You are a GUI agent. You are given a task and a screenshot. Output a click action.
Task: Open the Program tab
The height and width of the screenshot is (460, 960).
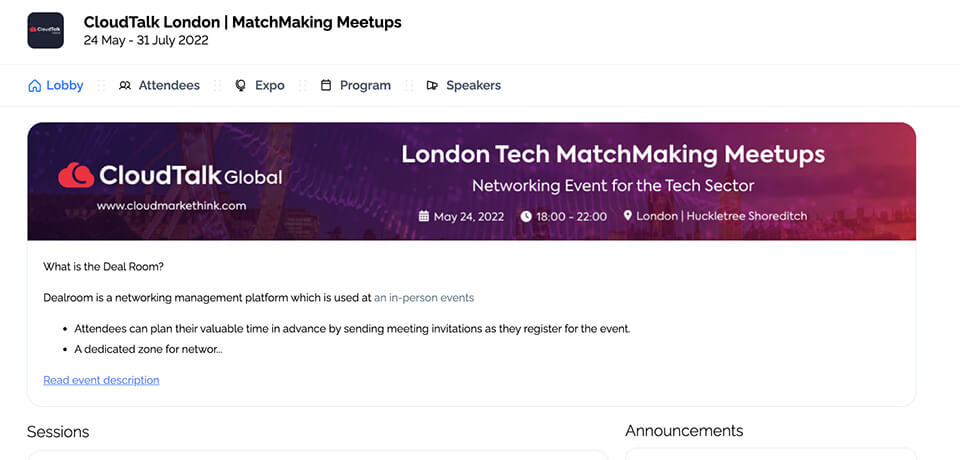coord(365,86)
